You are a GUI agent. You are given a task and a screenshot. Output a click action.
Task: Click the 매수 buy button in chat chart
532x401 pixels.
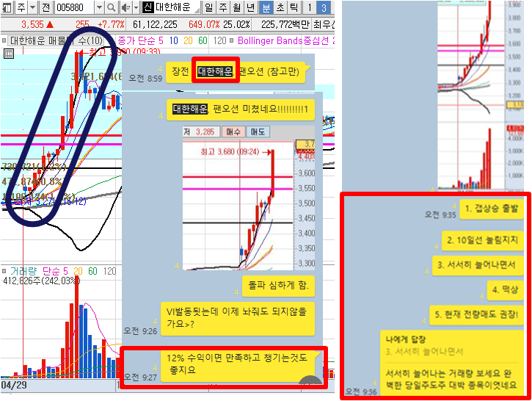(233, 131)
